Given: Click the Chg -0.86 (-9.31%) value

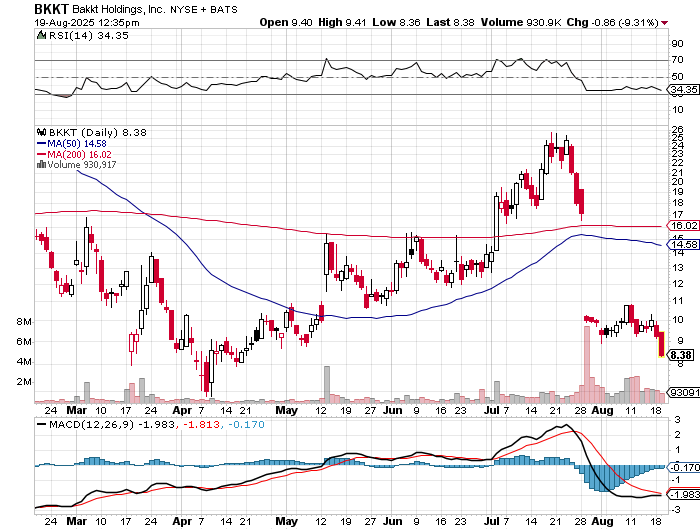Looking at the screenshot, I should 612,22.
